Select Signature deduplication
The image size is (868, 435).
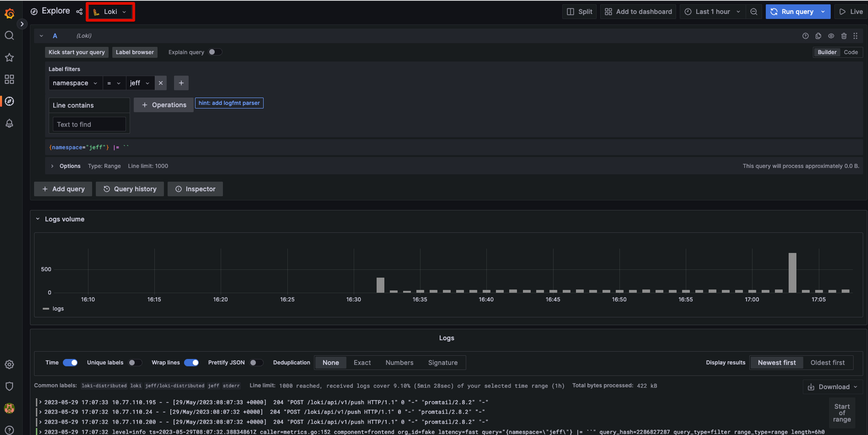point(443,363)
